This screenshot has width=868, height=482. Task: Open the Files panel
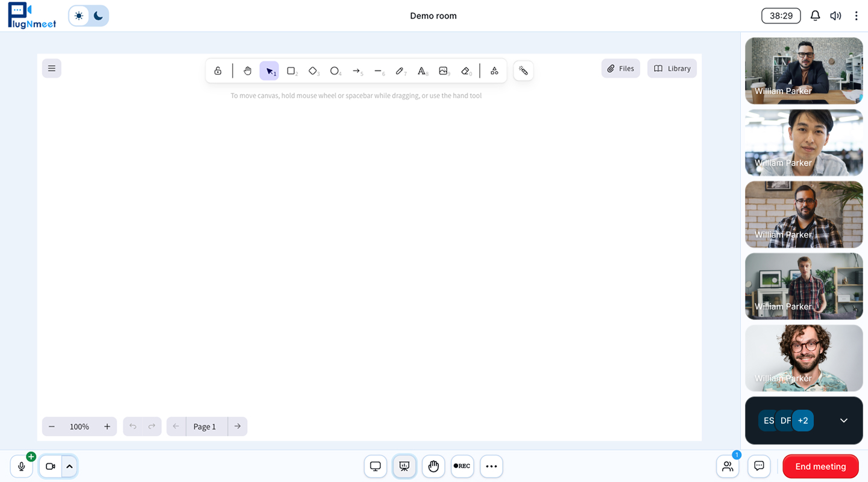pyautogui.click(x=620, y=68)
